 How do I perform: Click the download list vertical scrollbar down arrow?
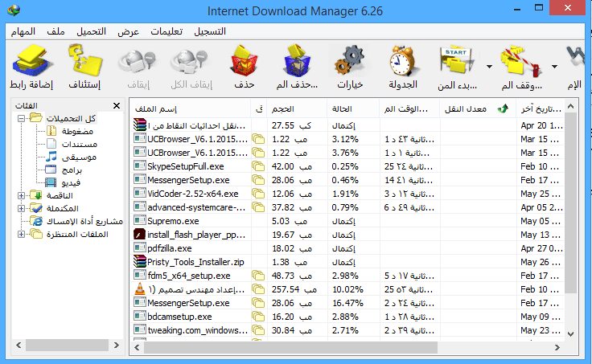point(571,334)
